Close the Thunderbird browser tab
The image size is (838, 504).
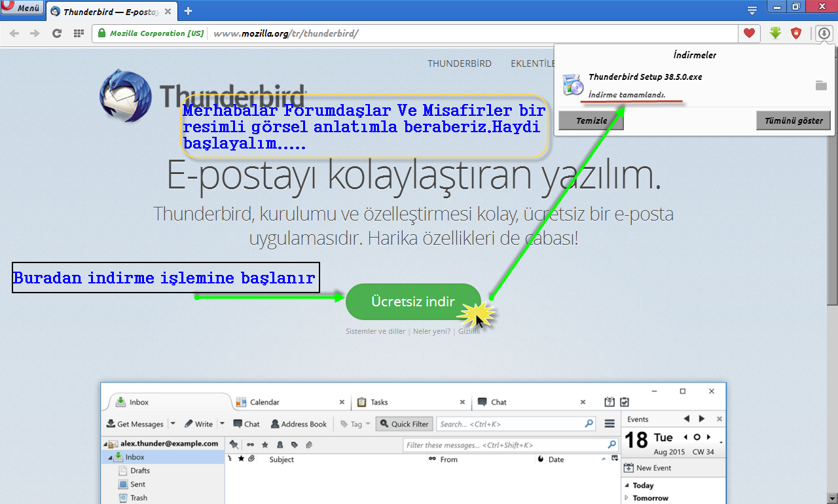point(169,11)
